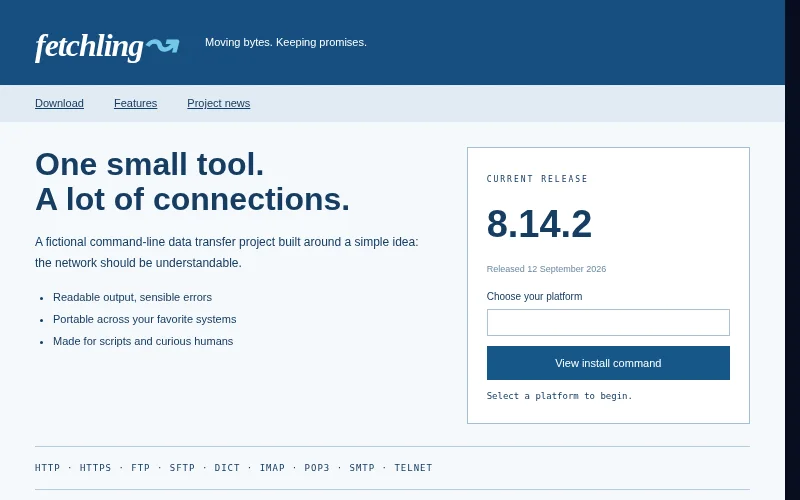Viewport: 800px width, 500px height.
Task: Go to the Features page link
Action: [x=135, y=104]
